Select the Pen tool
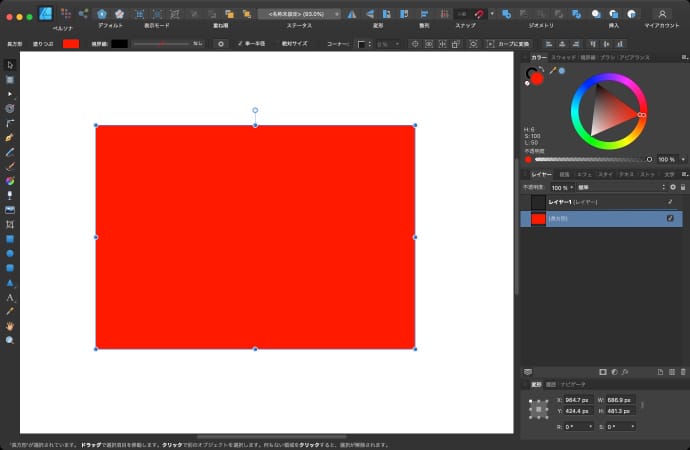Viewport: 690px width, 450px height. (x=10, y=136)
